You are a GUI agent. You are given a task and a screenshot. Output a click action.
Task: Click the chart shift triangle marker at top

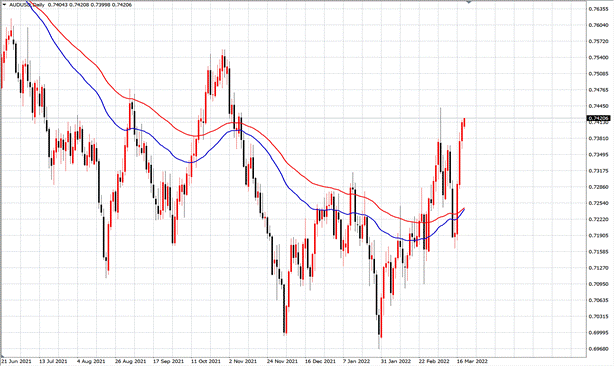tap(469, 2)
